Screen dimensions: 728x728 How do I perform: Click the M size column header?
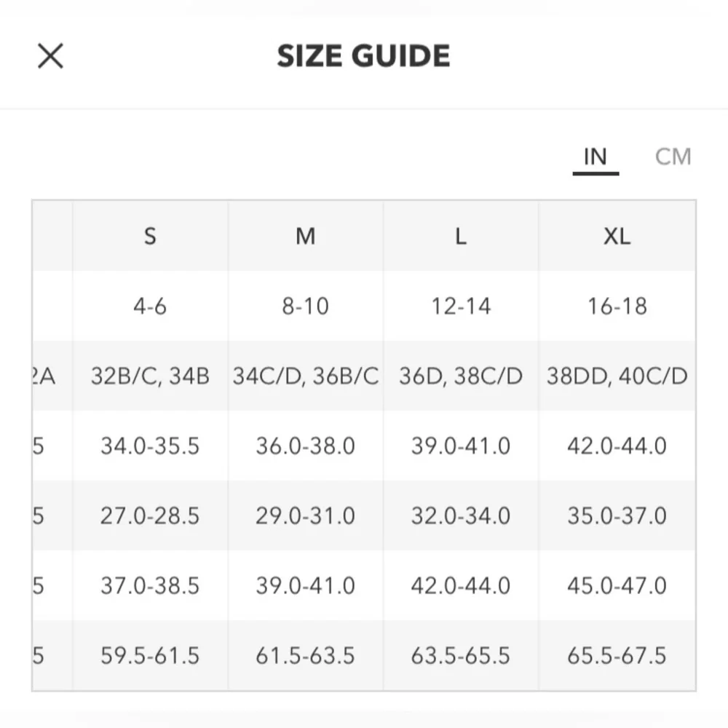coord(306,236)
